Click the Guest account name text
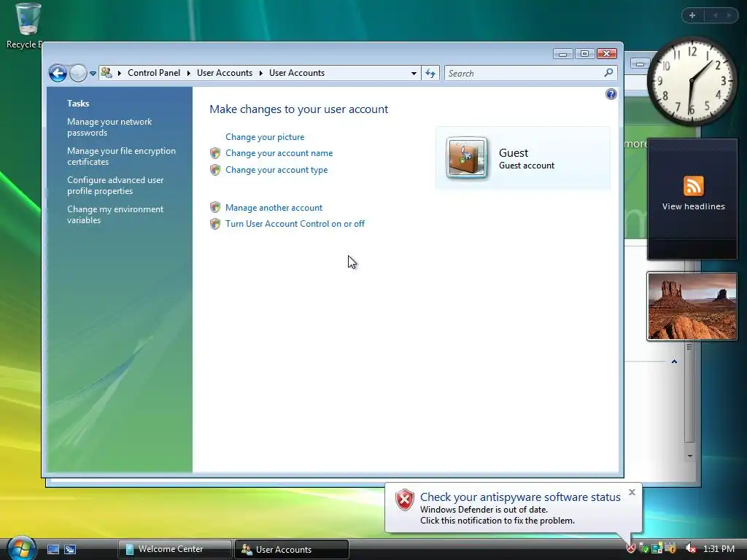 coord(513,153)
